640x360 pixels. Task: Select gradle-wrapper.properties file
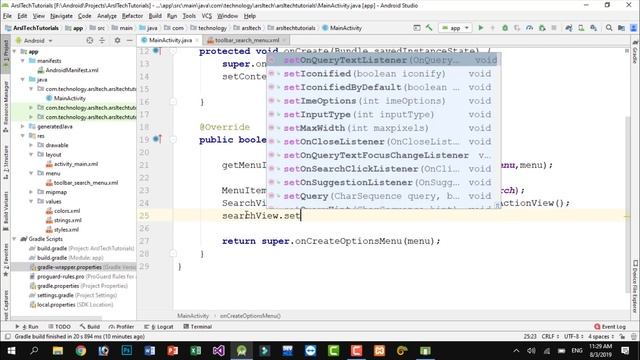(69, 267)
